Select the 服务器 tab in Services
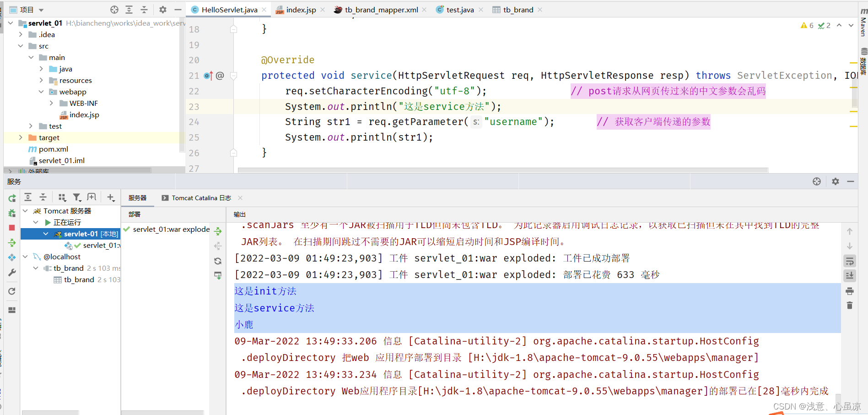The width and height of the screenshot is (868, 415). pos(137,198)
